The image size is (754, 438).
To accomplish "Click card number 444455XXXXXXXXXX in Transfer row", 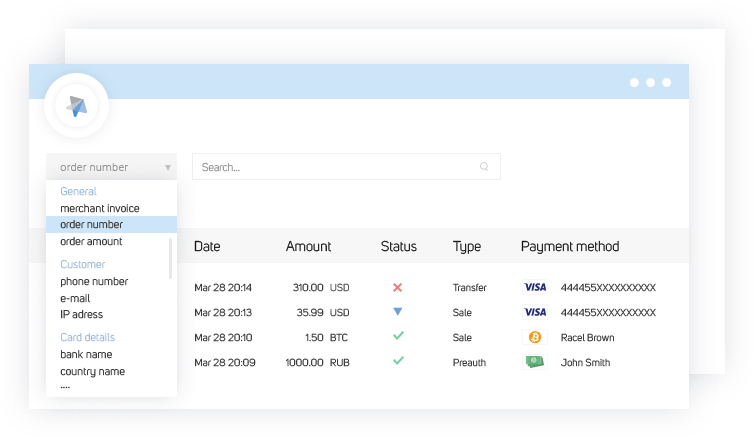I will point(608,288).
